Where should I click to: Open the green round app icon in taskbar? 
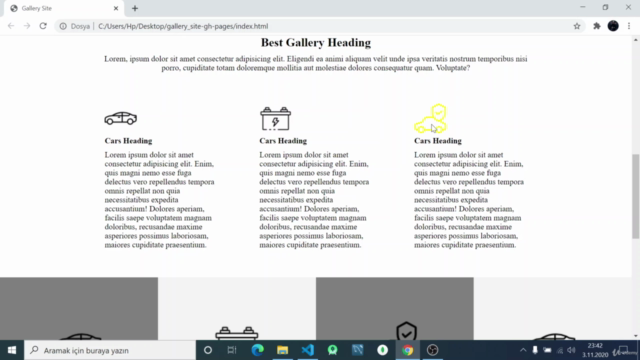coord(333,350)
